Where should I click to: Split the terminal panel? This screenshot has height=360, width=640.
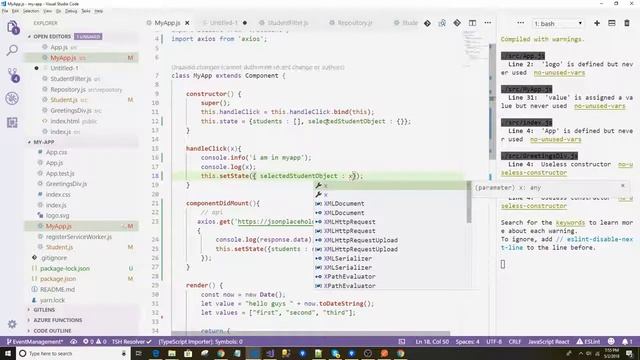612,23
